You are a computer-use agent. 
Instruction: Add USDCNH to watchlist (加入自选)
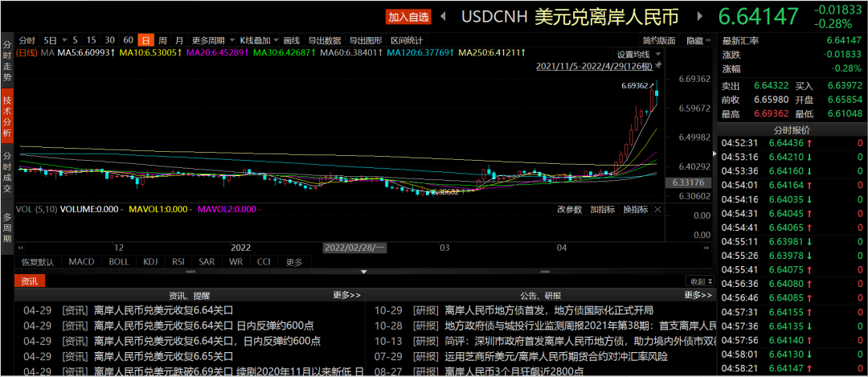408,17
